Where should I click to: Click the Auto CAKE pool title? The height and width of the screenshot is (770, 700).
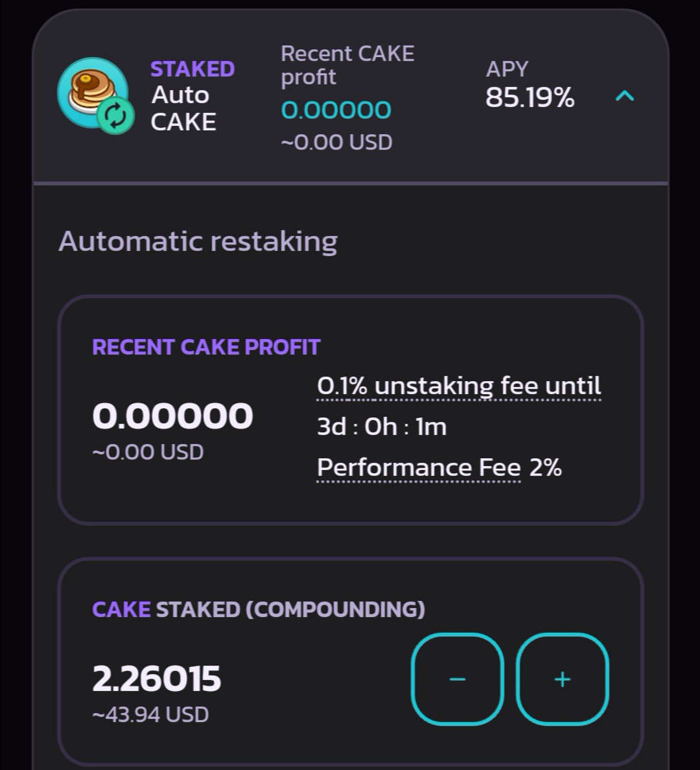183,108
